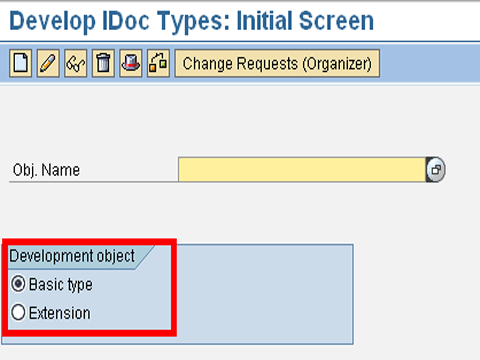
Task: Open Change Requests (Organizer)
Action: coord(277,63)
